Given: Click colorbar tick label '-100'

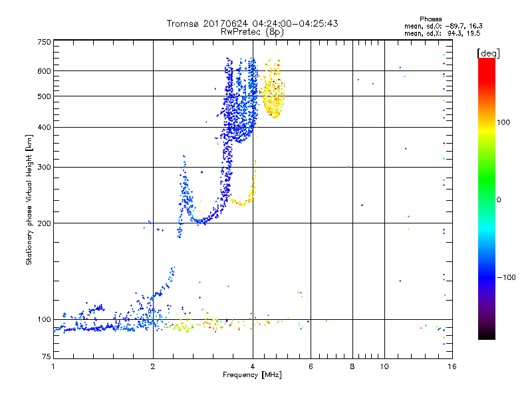Looking at the screenshot, I should point(506,277).
